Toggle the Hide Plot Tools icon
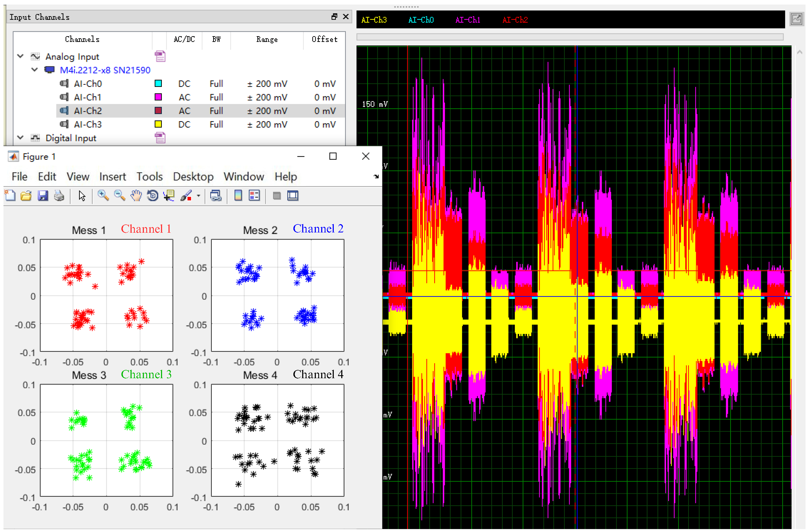The height and width of the screenshot is (532, 809). [277, 196]
